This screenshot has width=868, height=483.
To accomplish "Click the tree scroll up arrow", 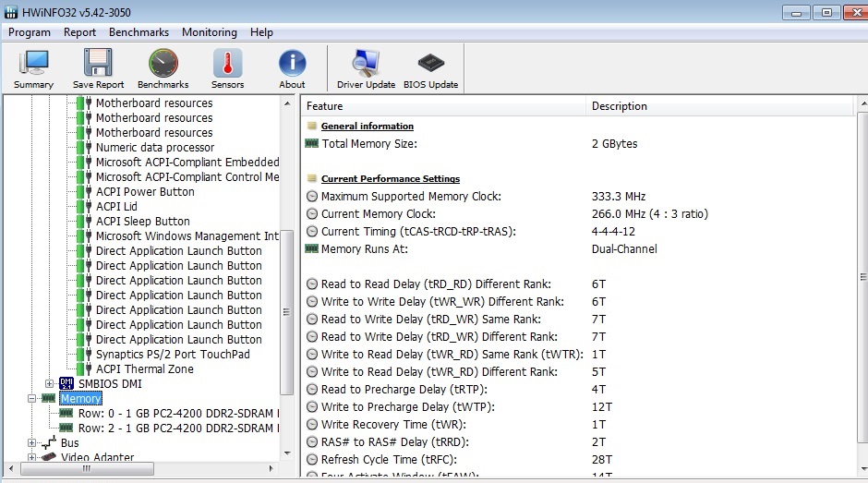I will click(x=287, y=103).
